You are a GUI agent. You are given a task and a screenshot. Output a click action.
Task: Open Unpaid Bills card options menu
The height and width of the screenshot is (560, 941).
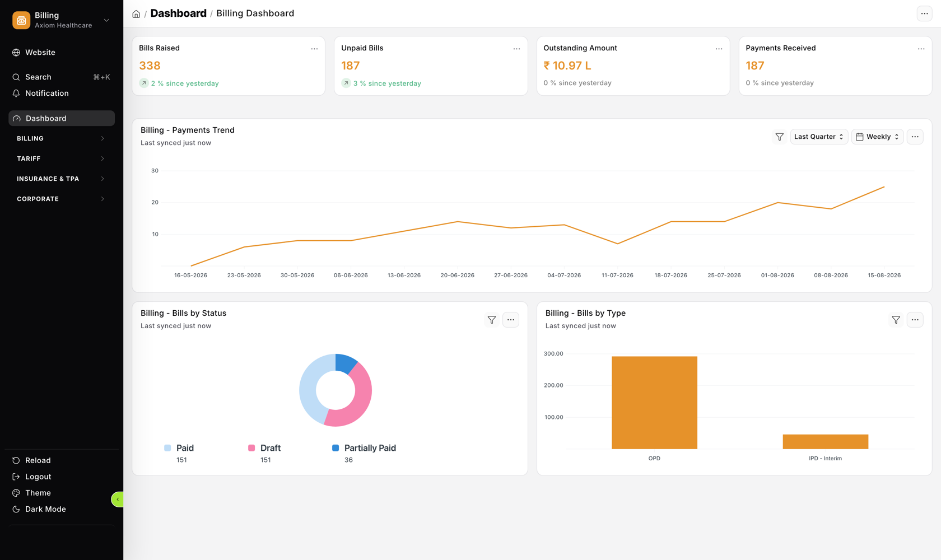516,49
